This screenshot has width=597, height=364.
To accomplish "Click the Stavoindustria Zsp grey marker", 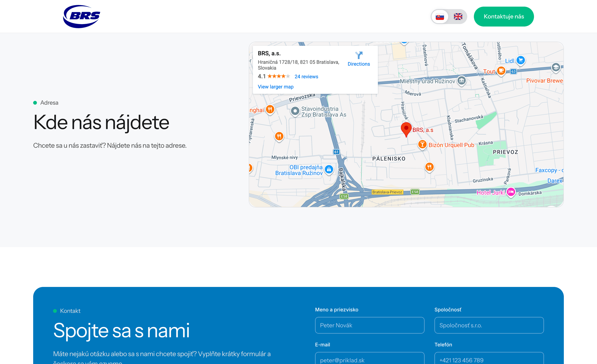I will [x=295, y=111].
